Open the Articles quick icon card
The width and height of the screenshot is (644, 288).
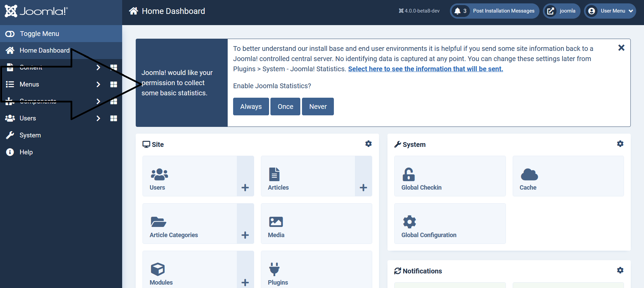308,176
